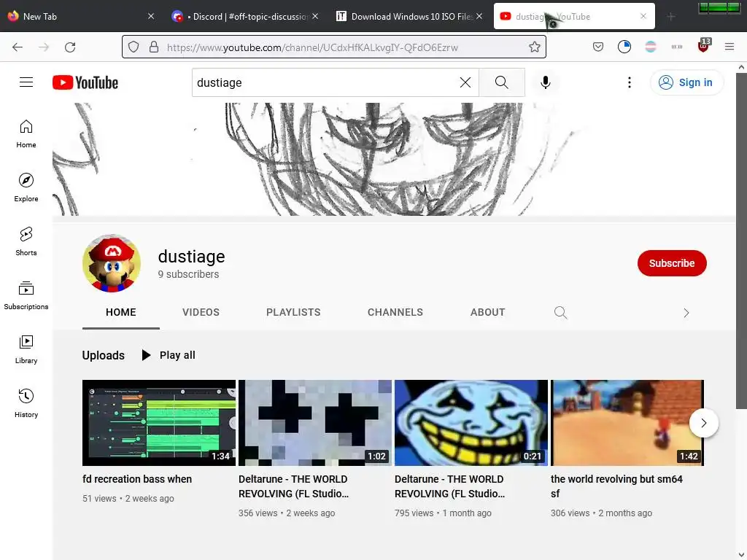The height and width of the screenshot is (560, 747).
Task: Reload the page in the browser
Action: click(70, 47)
